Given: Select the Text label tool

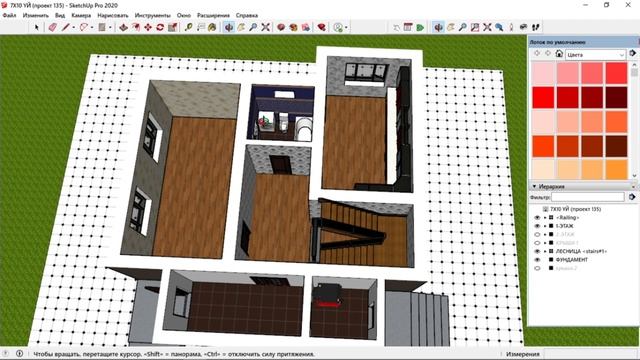Looking at the screenshot, I should pos(200,27).
